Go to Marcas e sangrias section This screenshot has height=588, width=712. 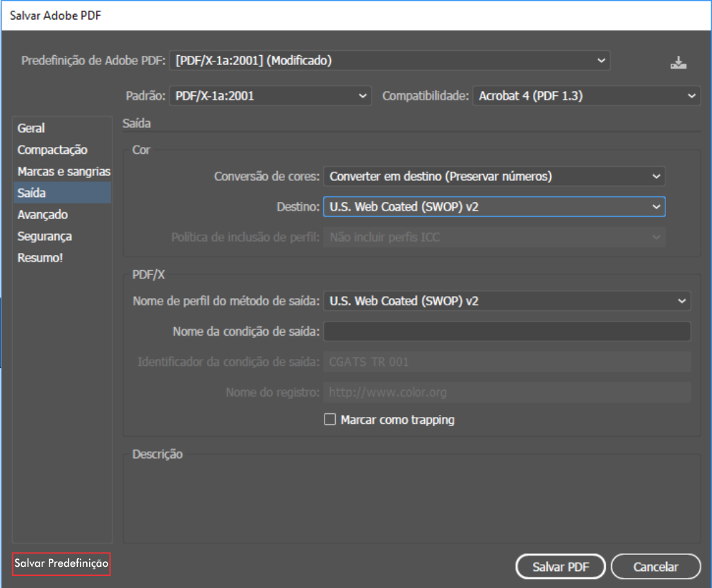click(64, 172)
